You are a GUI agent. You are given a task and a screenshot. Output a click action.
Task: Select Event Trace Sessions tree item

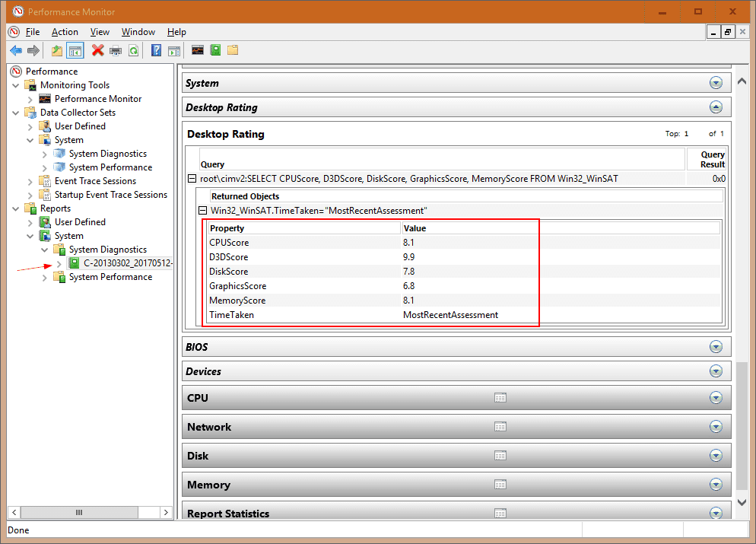pyautogui.click(x=95, y=181)
